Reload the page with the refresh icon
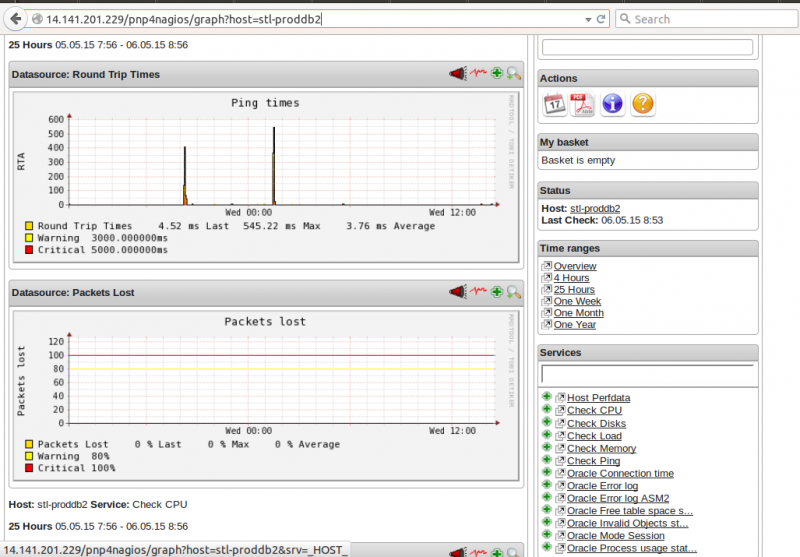 click(601, 19)
